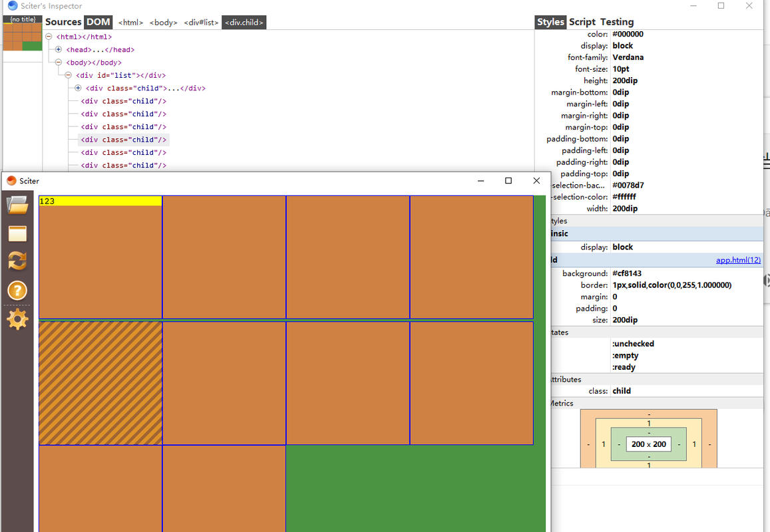Click the selection background value #0078d7
Image resolution: width=770 pixels, height=532 pixels.
click(628, 186)
